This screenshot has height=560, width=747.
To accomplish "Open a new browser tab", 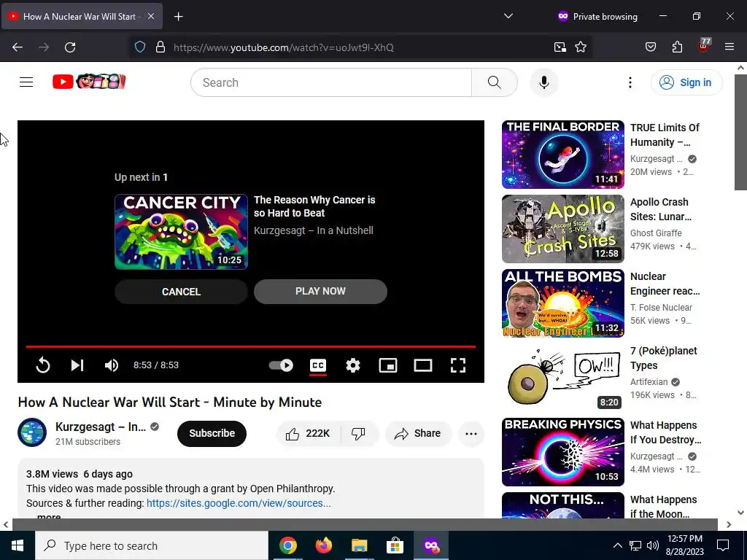I will [x=178, y=17].
